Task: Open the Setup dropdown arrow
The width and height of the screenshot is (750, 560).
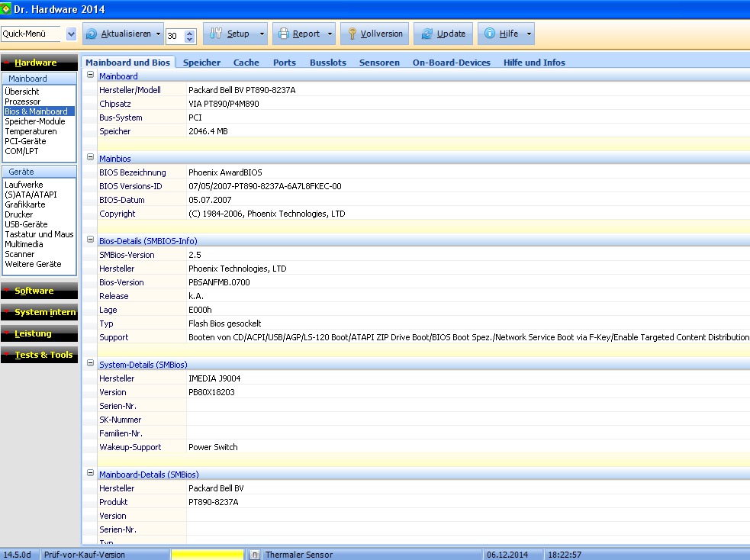Action: [x=262, y=34]
